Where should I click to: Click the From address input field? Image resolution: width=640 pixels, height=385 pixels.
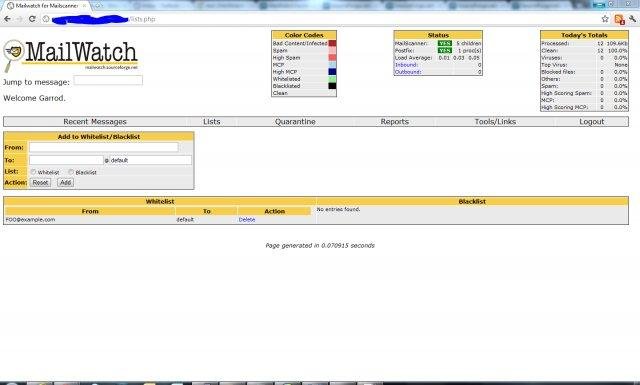click(104, 147)
